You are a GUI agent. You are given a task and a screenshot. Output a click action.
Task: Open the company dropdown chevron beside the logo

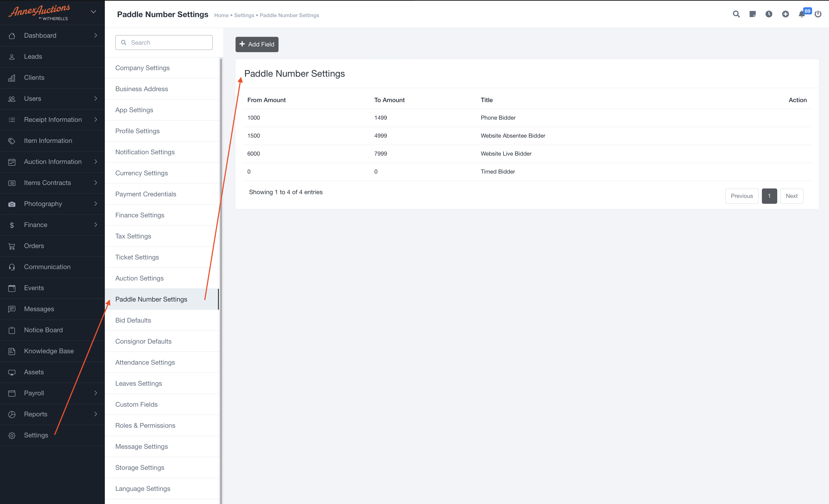pyautogui.click(x=93, y=12)
